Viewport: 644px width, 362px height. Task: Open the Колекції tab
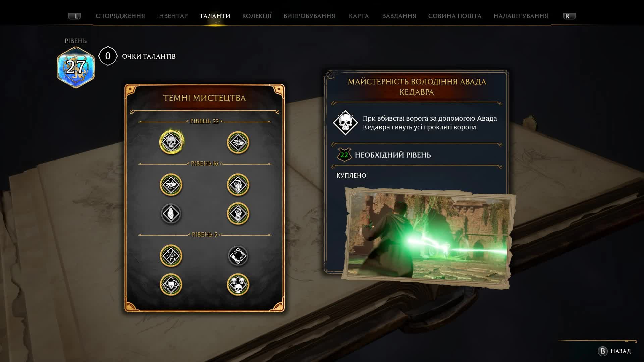click(257, 16)
